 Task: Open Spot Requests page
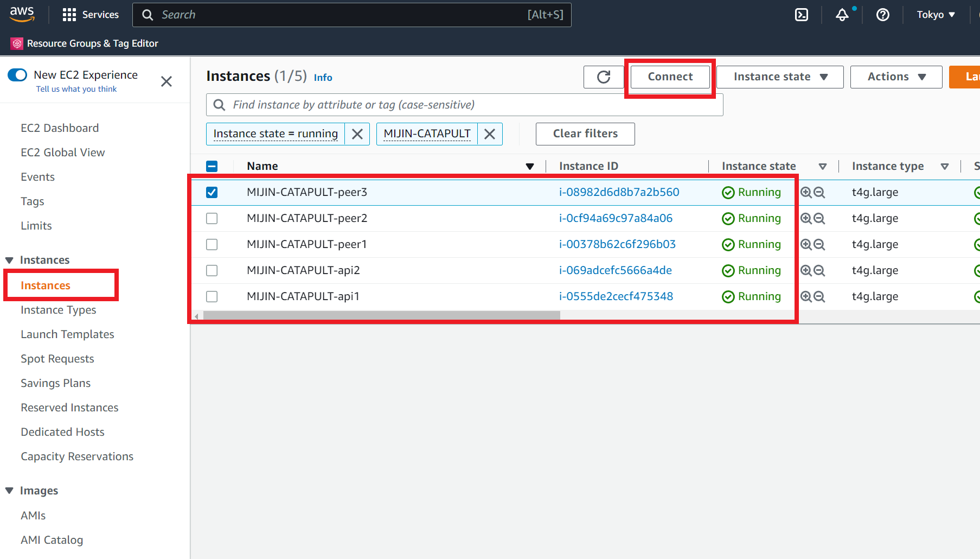(57, 359)
